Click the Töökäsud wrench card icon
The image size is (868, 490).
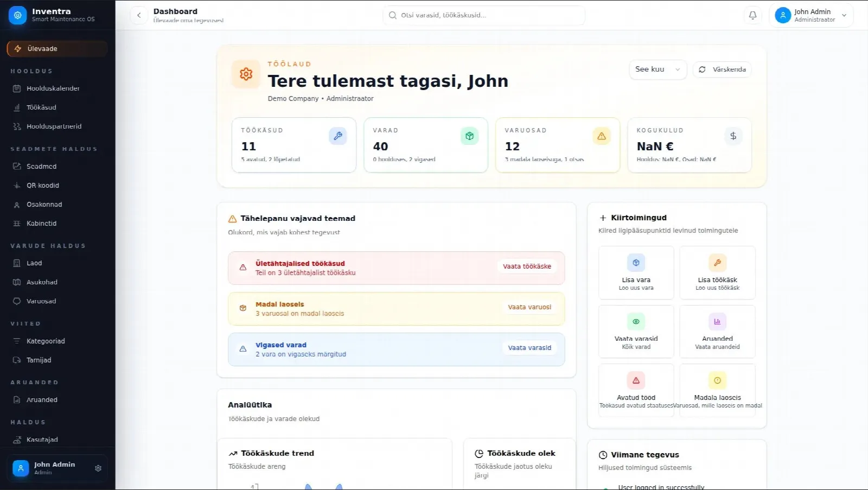coord(337,136)
